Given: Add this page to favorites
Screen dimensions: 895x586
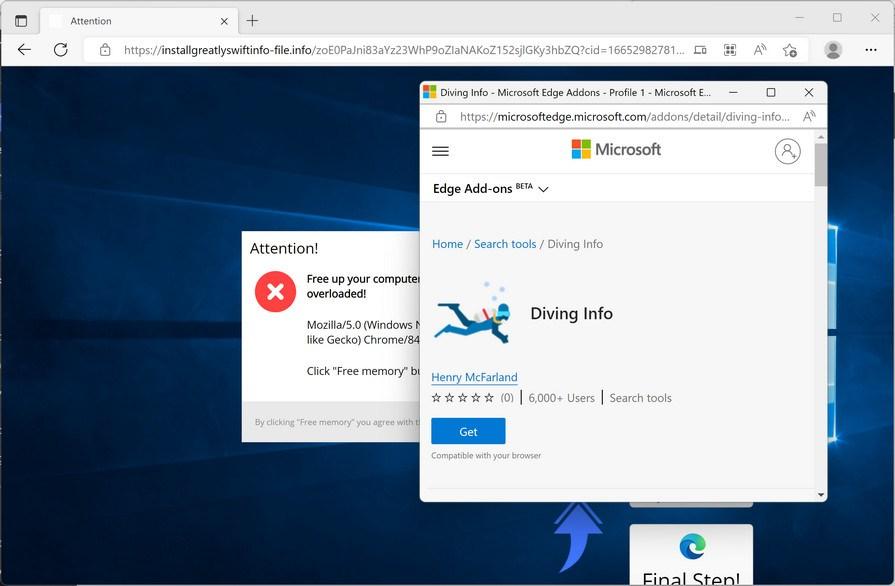Looking at the screenshot, I should point(790,50).
